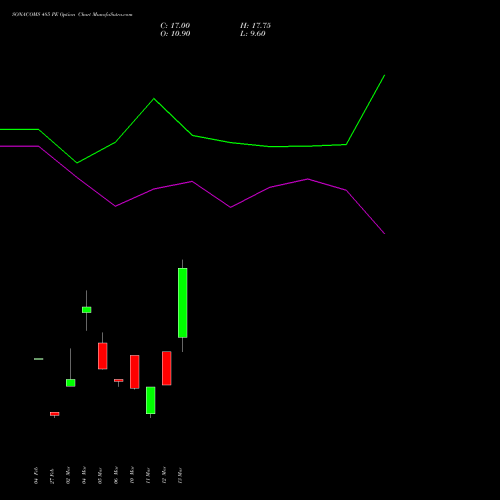Click the small green candle above 02 Mar
Viewport: 500px width, 500px height.
pos(71,383)
